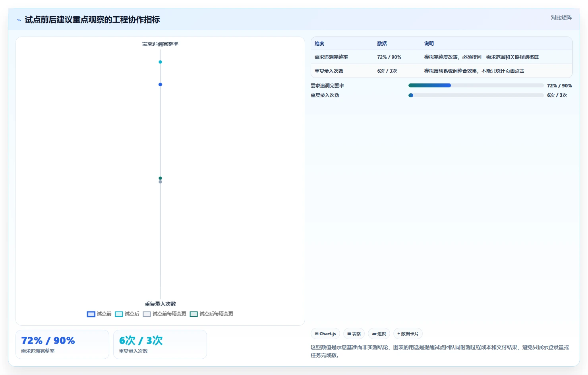The width and height of the screenshot is (588, 375).
Task: Toggle 试点后每项变更 legend item
Action: (211, 314)
